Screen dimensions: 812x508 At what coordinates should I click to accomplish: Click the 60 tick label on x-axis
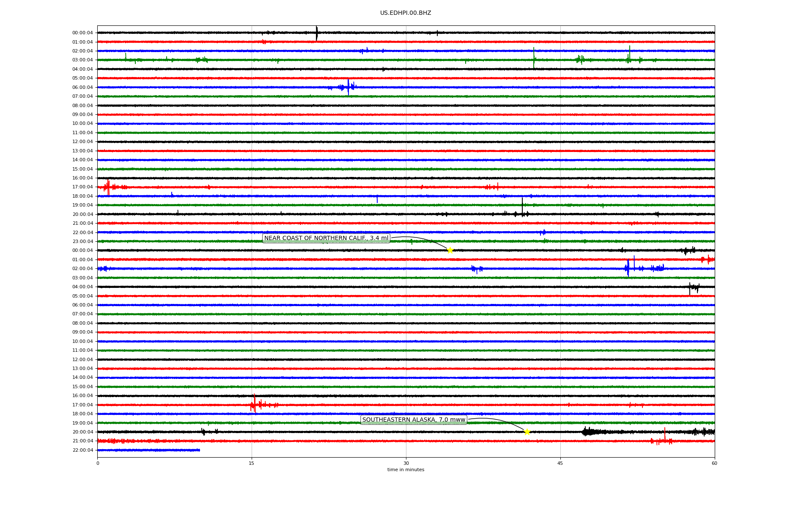714,463
